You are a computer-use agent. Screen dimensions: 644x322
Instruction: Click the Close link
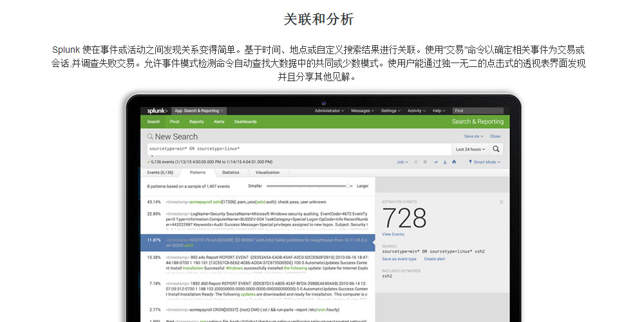[x=495, y=137]
